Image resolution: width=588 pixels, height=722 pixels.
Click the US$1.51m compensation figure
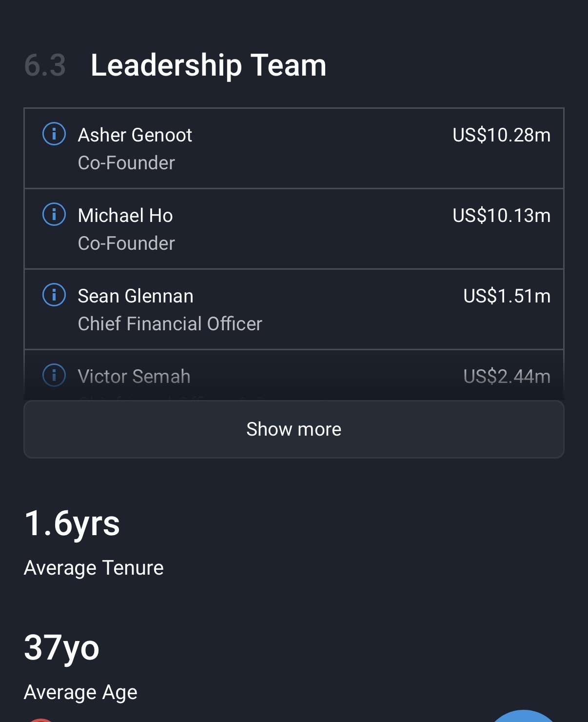(x=507, y=296)
